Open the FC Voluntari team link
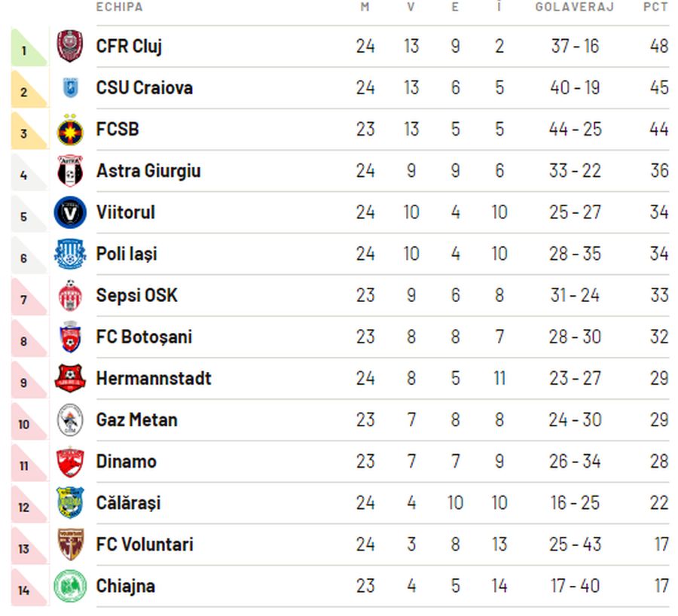The width and height of the screenshot is (678, 616). point(145,544)
